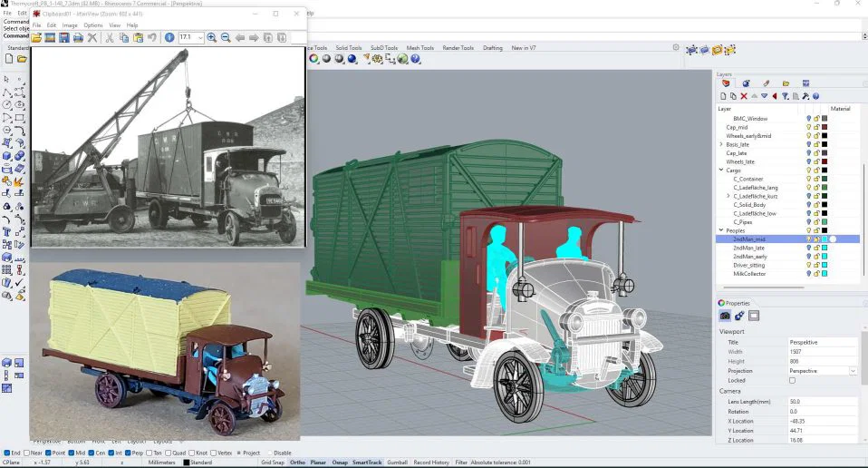This screenshot has height=468, width=868.
Task: Click Record History in status bar
Action: [431, 463]
